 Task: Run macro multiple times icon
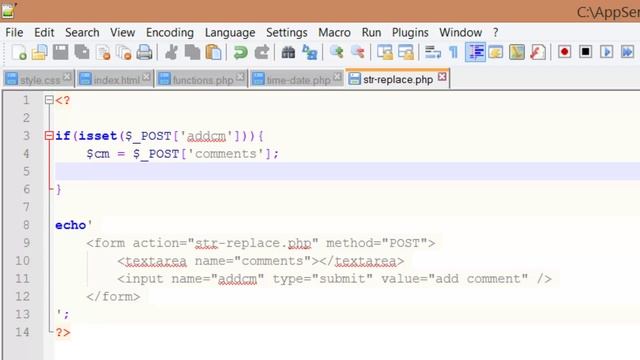(x=627, y=52)
